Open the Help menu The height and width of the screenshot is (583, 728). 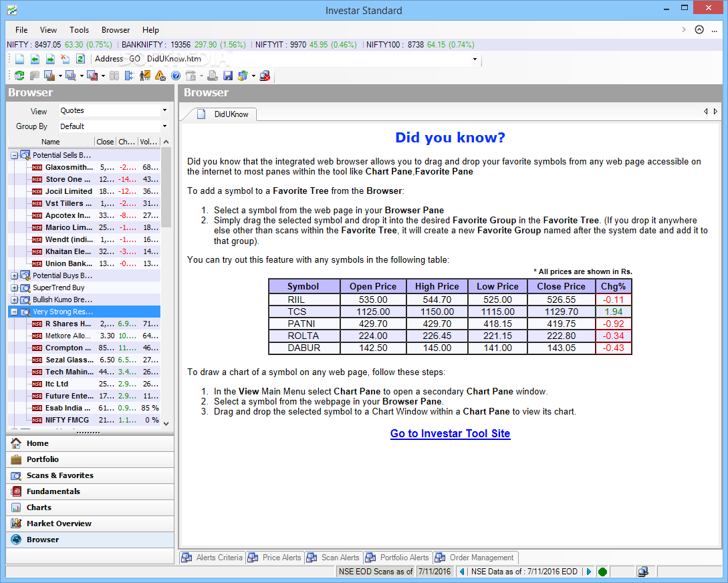[x=150, y=29]
